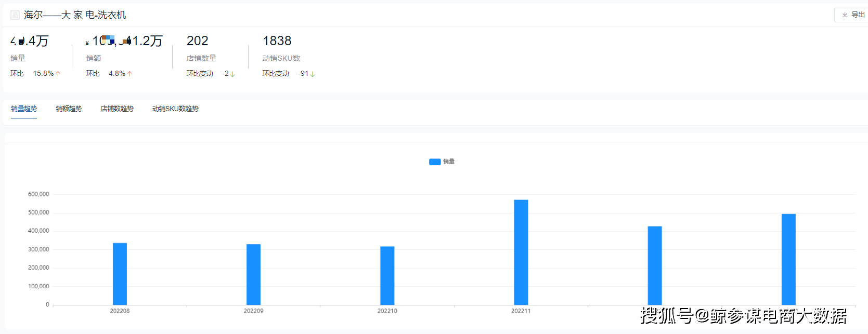Click the 202211 axis label
Screen dimensions: 868x334
521,311
